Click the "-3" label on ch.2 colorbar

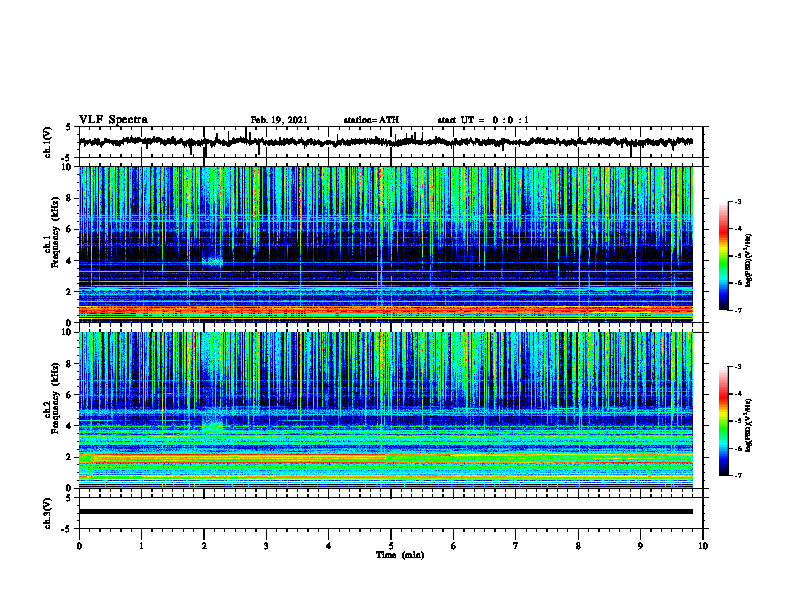point(737,367)
